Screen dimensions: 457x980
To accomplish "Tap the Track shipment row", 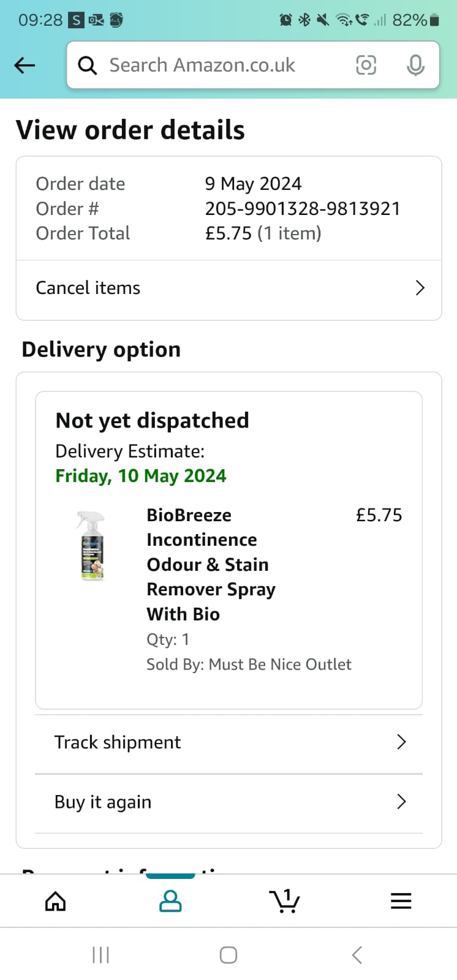I will [228, 744].
